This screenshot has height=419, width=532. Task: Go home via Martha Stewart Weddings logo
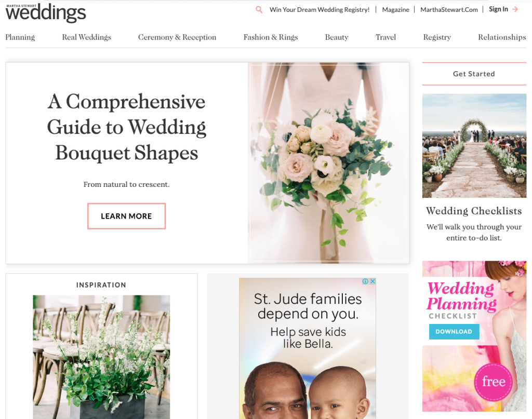[46, 12]
